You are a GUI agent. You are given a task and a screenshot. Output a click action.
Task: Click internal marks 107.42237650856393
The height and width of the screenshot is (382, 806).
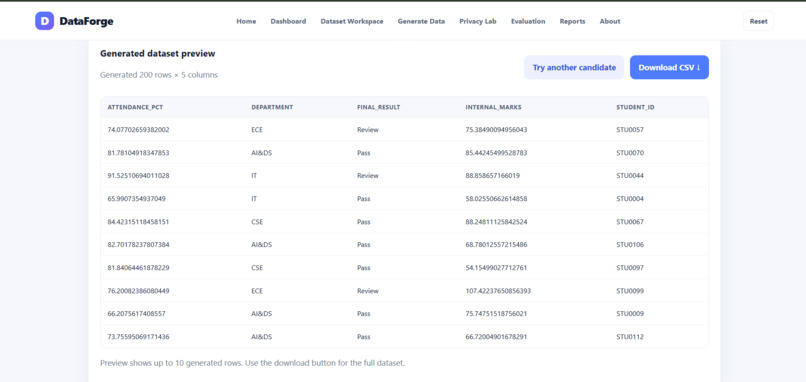coord(498,291)
